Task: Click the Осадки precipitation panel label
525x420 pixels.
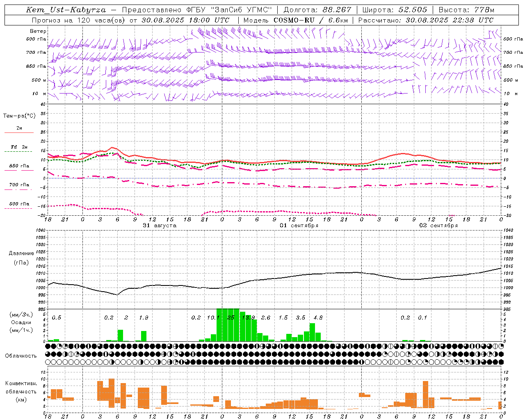Action: pos(21,322)
